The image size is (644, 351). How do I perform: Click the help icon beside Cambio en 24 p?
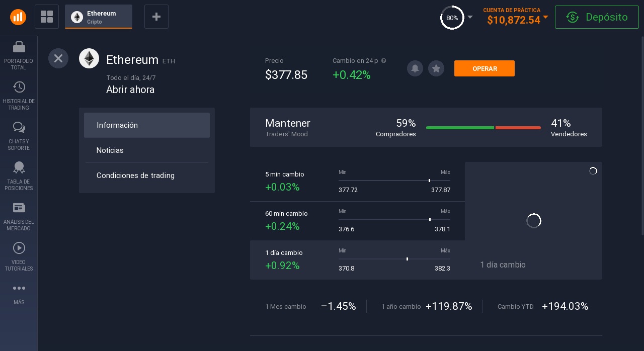click(x=383, y=61)
